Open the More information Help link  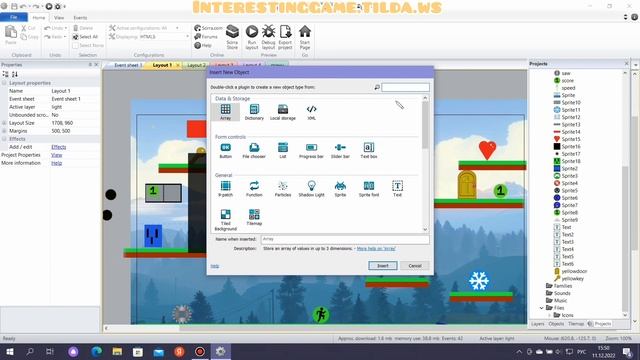click(x=56, y=163)
